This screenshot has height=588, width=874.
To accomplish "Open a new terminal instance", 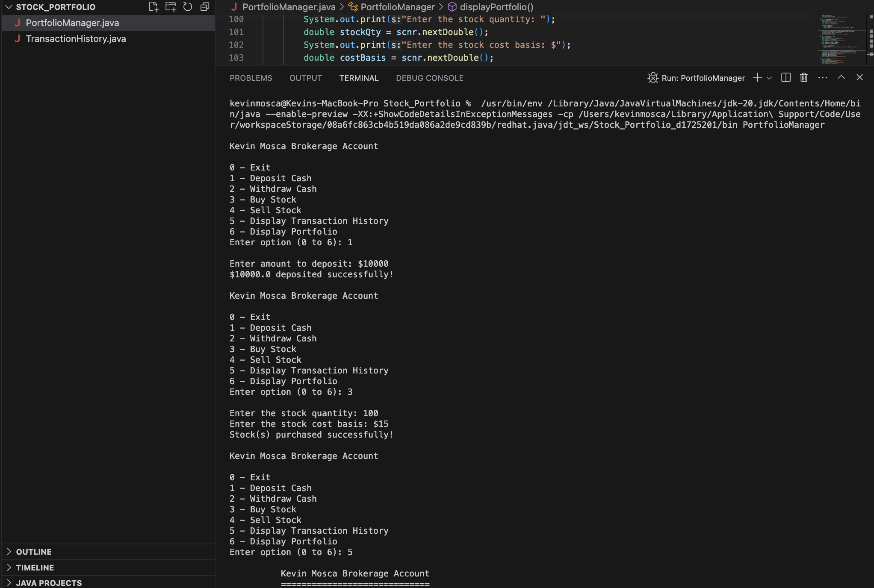I will (x=757, y=78).
